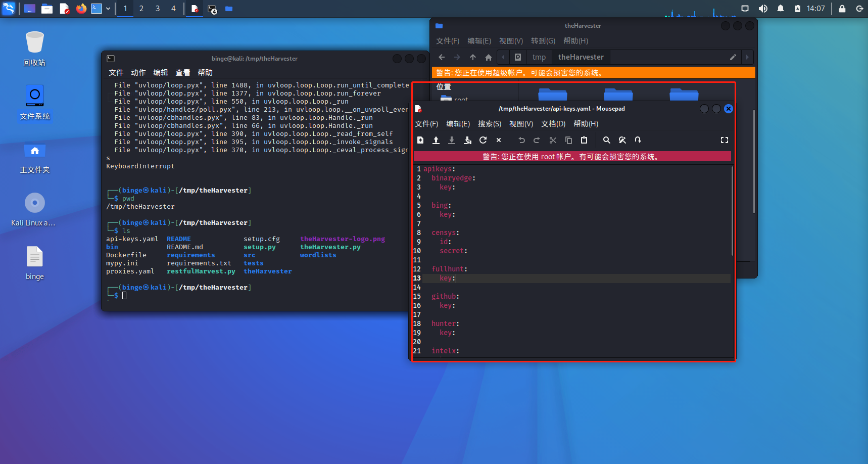Open Mousepad 编辑(E) menu

pos(458,124)
